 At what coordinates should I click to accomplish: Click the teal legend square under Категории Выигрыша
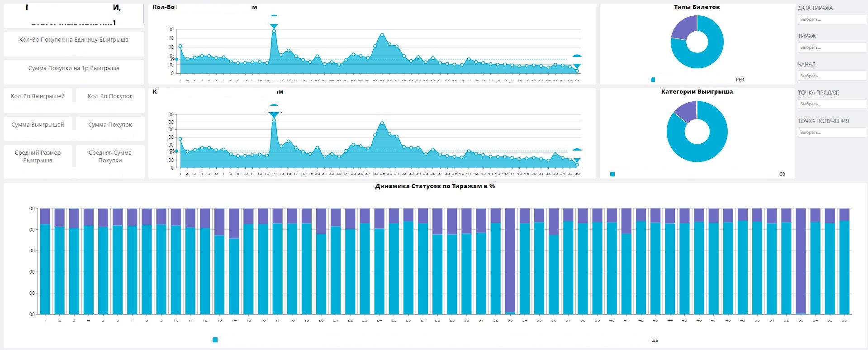pos(612,174)
